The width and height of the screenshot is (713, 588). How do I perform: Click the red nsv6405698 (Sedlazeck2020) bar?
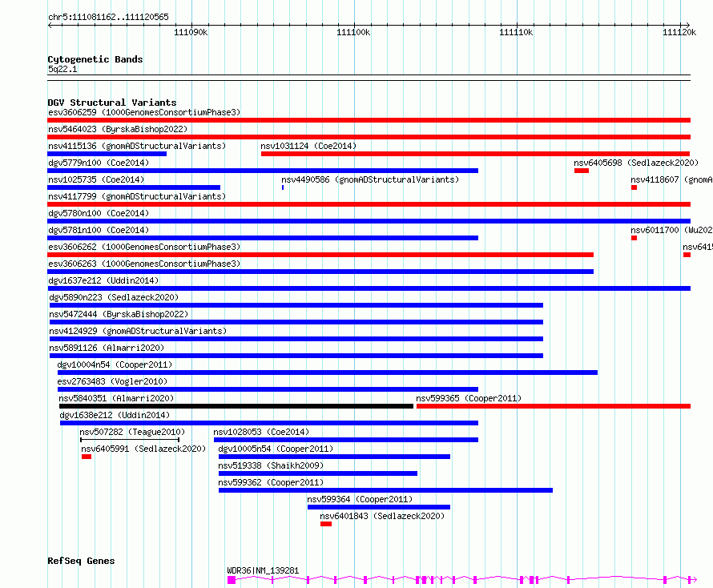(x=581, y=171)
